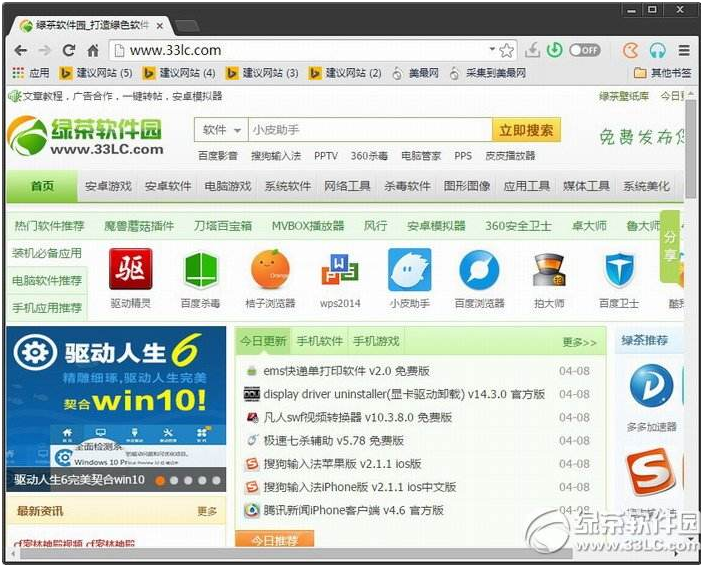Screen dimensions: 701x565
Task: Open display driver uninstaller v14.3.0 entry
Action: point(404,394)
